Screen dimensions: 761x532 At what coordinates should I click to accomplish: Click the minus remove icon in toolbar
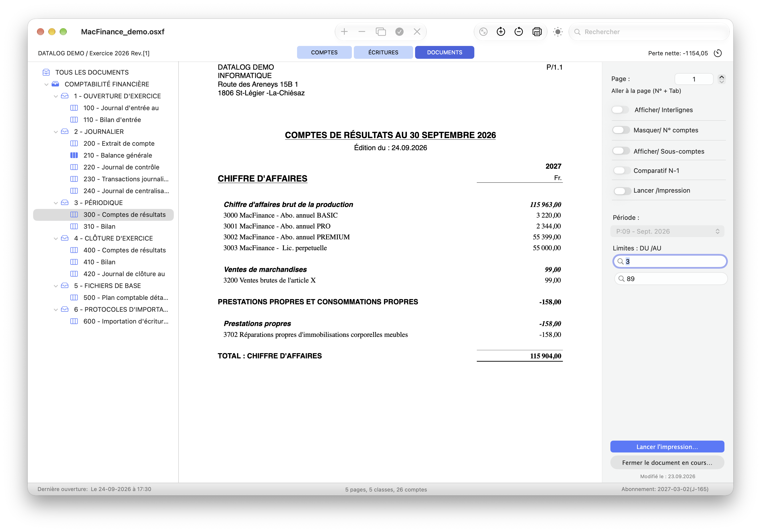coord(362,32)
